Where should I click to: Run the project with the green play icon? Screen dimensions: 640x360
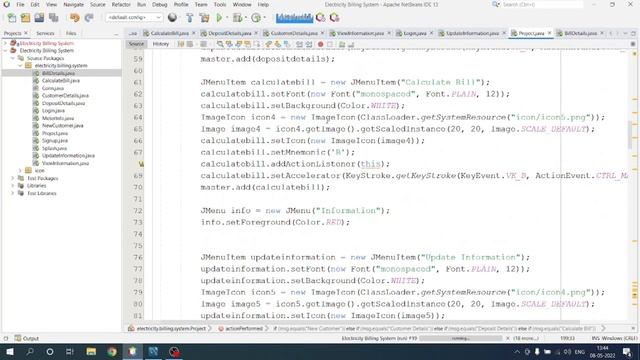(219, 18)
